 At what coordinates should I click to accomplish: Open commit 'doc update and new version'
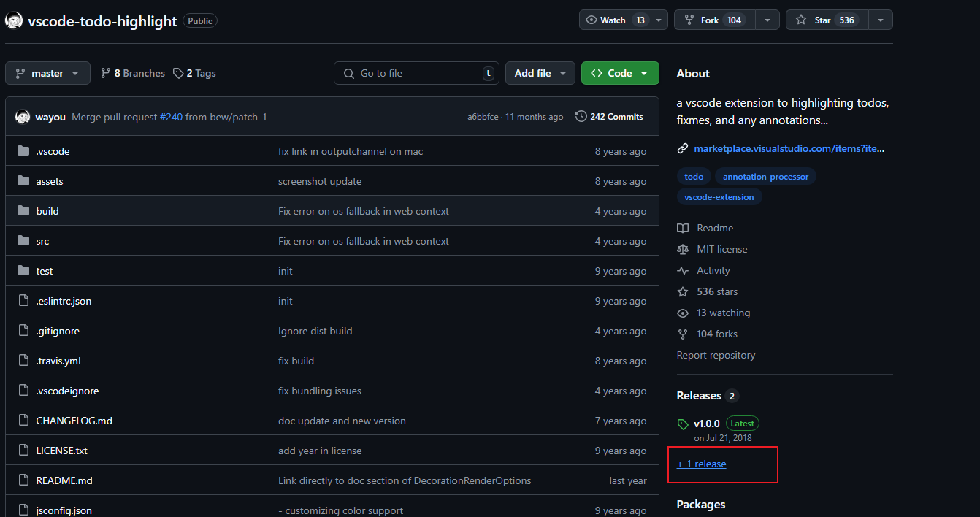tap(342, 421)
